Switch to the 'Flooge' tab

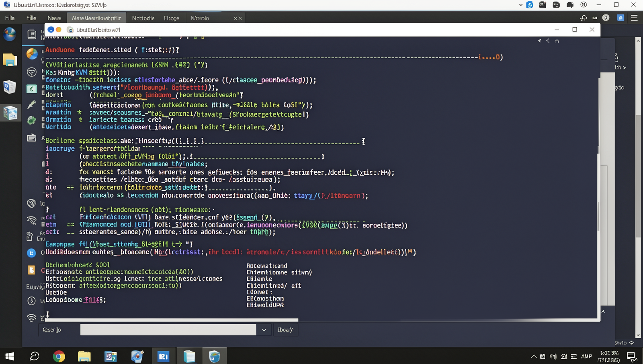coord(172,18)
